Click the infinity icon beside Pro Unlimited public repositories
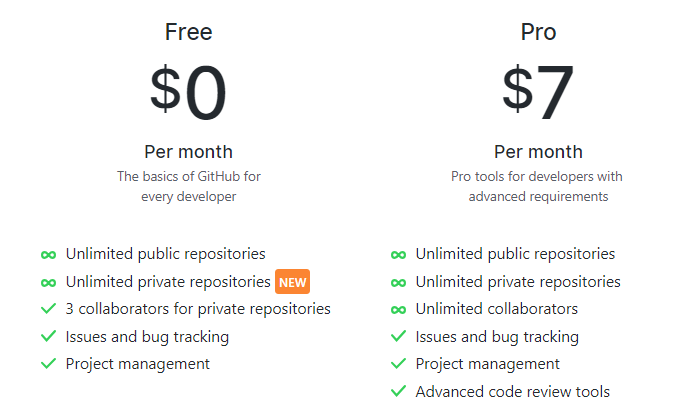Screen dimensions: 697x417 point(398,255)
